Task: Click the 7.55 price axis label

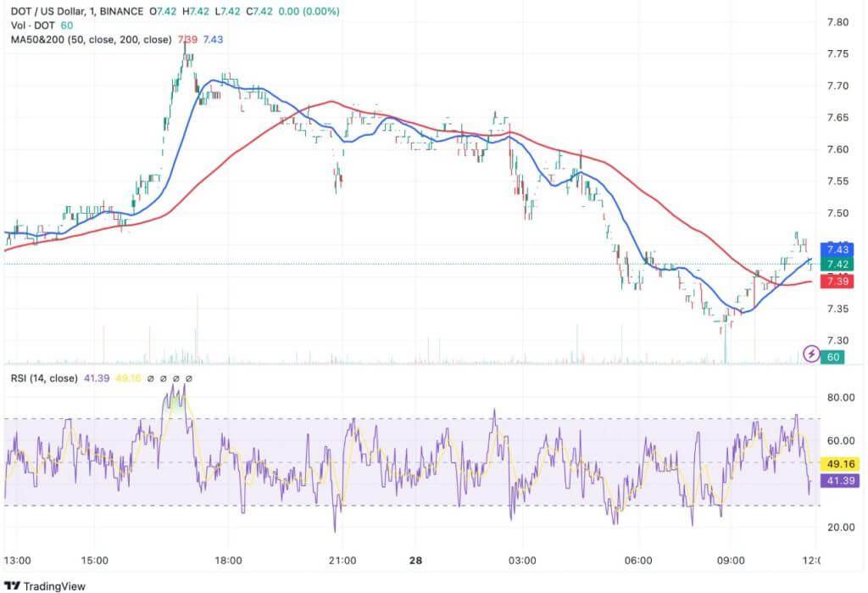Action: coord(837,182)
